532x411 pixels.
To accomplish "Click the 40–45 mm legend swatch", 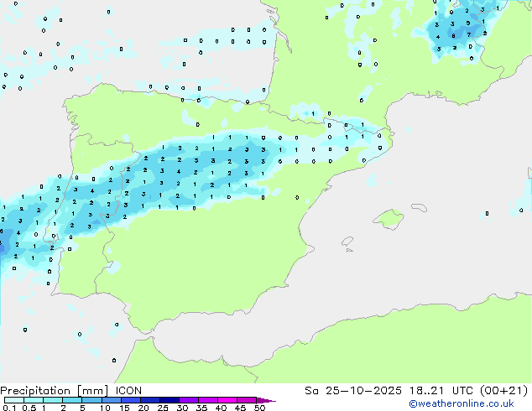I will (x=227, y=400).
